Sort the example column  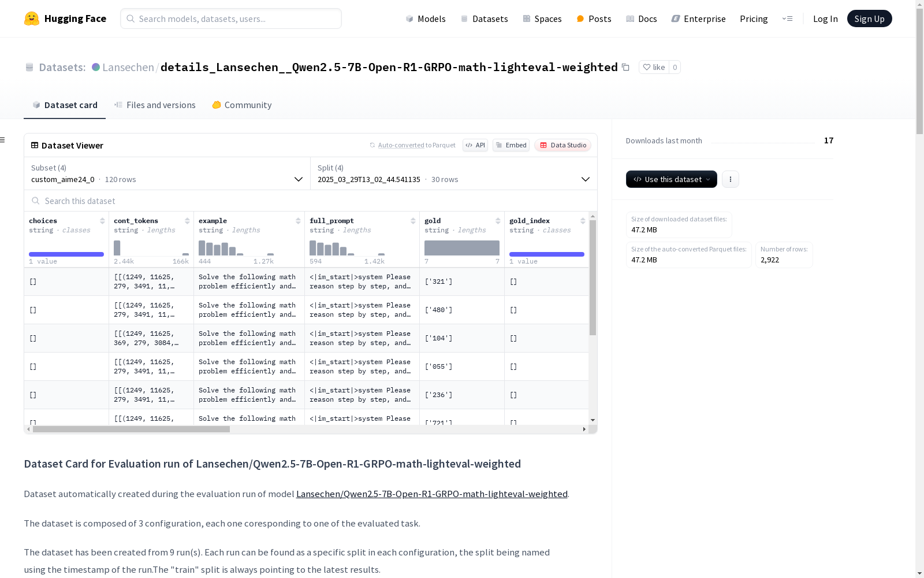click(x=298, y=221)
